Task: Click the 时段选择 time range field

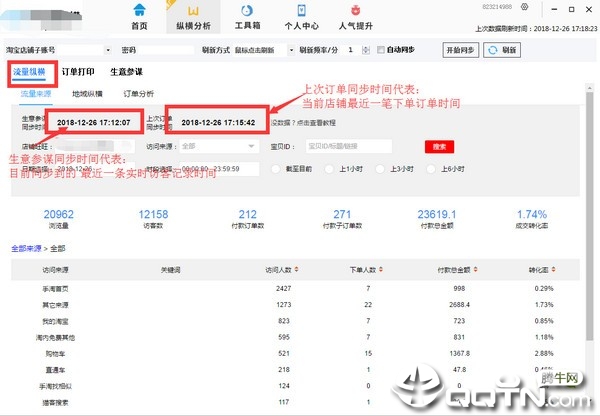Action: [x=219, y=169]
